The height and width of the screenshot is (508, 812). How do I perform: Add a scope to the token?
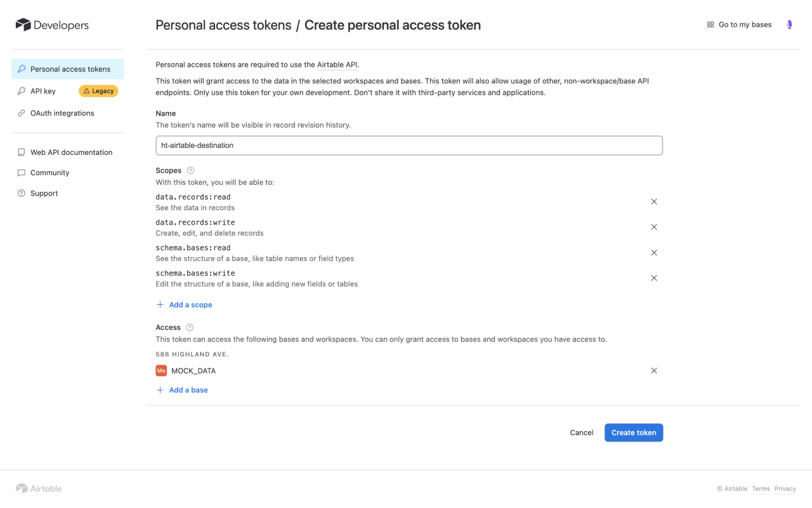click(184, 305)
